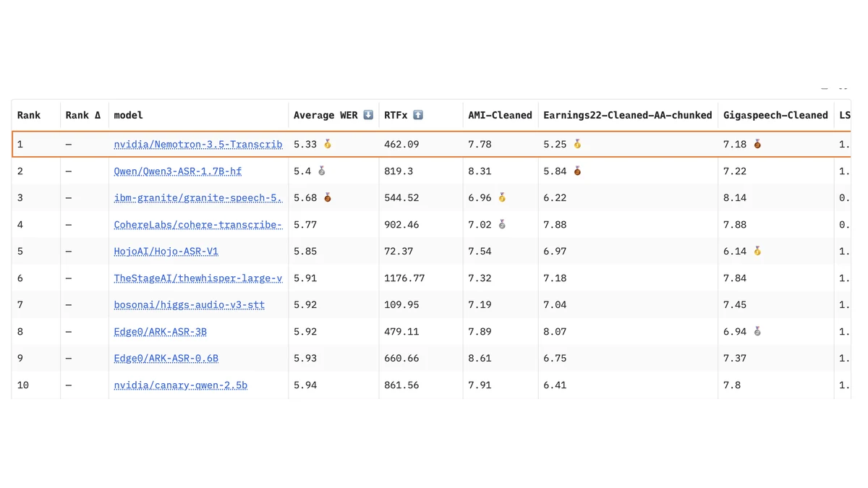868x488 pixels.
Task: Select the AMI-Cleaned value 7.78
Action: (480, 144)
